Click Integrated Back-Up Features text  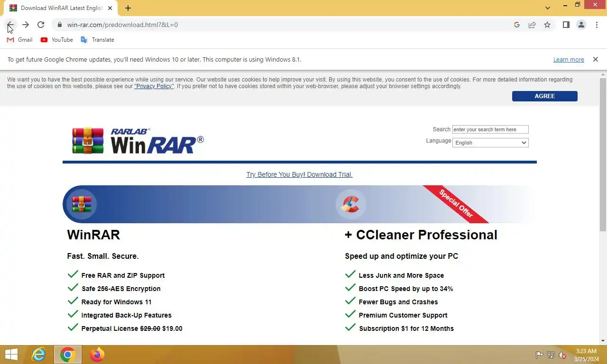pos(126,315)
